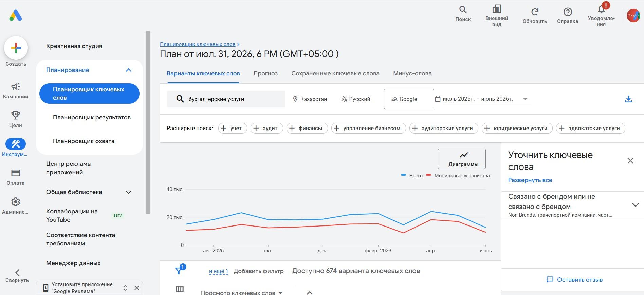The width and height of the screenshot is (644, 295).
Task: Open Менеджер данных
Action: point(73,263)
